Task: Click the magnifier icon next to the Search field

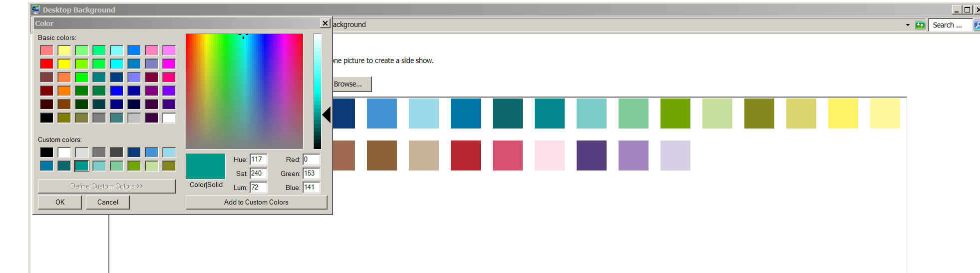Action: (977, 25)
